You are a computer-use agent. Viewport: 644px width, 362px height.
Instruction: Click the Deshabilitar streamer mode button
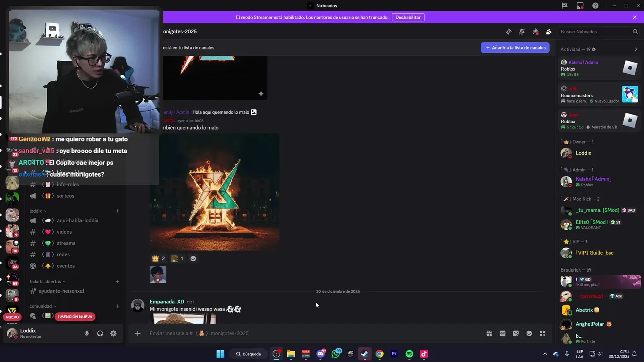(408, 17)
